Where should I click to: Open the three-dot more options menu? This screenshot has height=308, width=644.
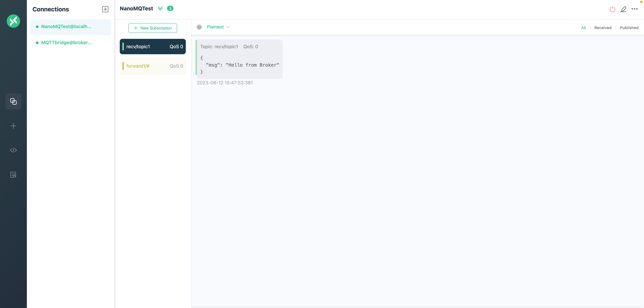coord(634,9)
